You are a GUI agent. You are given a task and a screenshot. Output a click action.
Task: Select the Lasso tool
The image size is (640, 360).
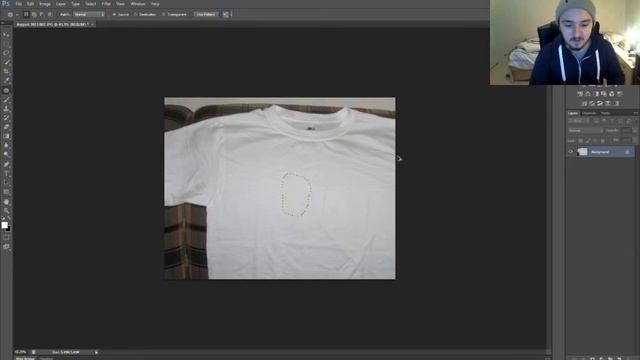6,53
